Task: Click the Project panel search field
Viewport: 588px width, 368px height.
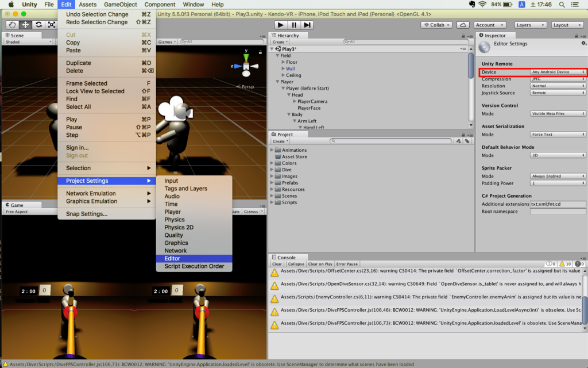Action: (x=390, y=141)
